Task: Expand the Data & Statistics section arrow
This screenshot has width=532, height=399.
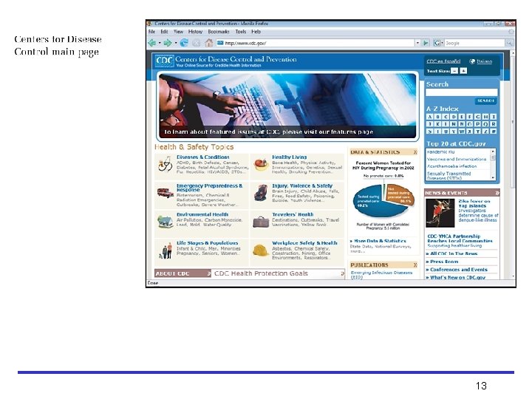Action: click(415, 152)
